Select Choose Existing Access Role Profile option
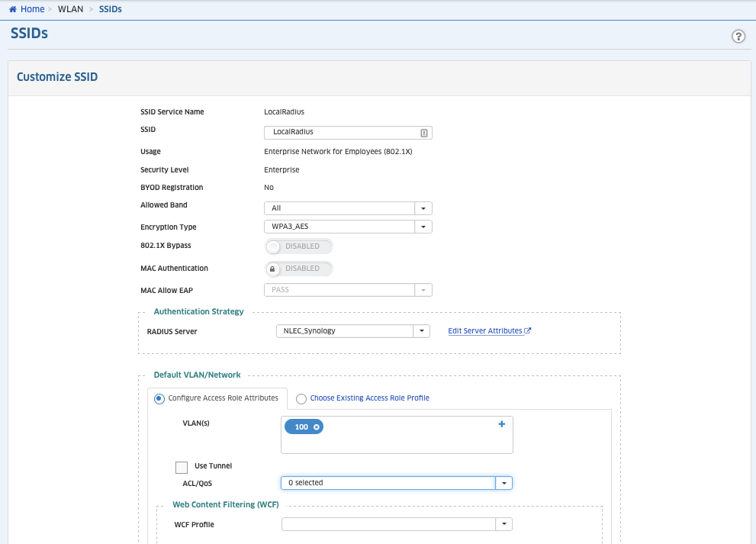This screenshot has width=756, height=544. [x=301, y=398]
